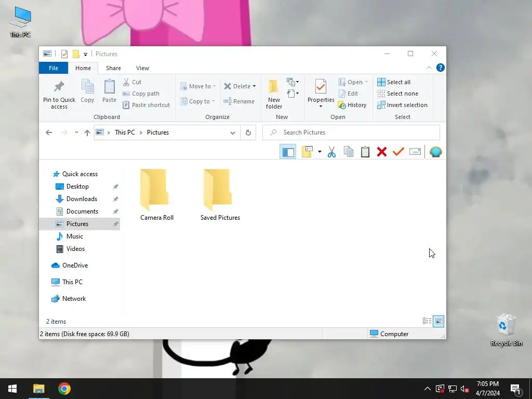Screen dimensions: 532x399
Task: Click Select none
Action: click(397, 94)
